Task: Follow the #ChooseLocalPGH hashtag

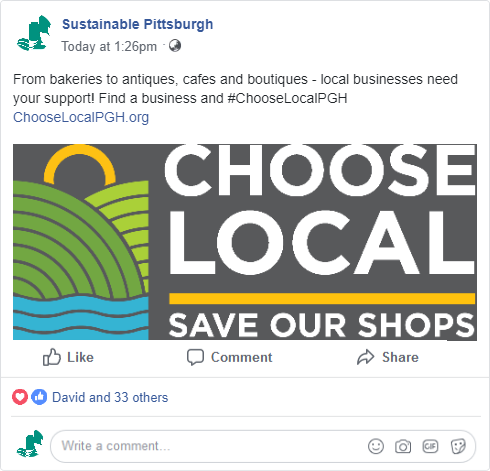Action: click(287, 98)
